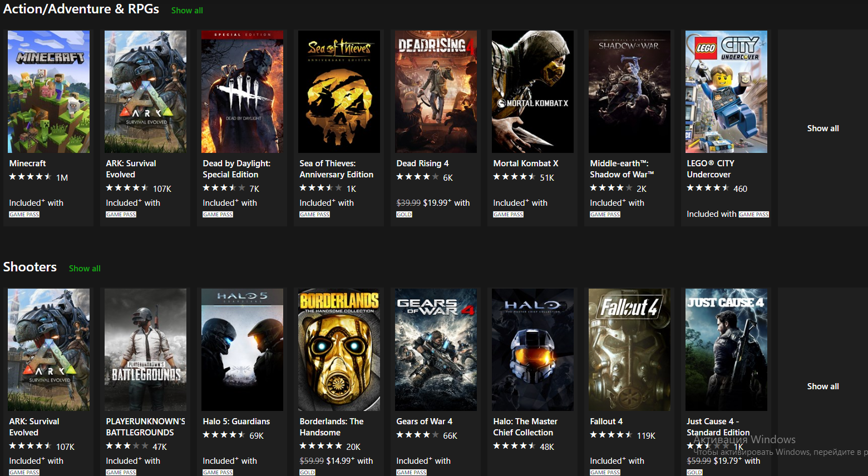Open the PUBG Battlegrounds cover art
868x476 pixels.
145,350
